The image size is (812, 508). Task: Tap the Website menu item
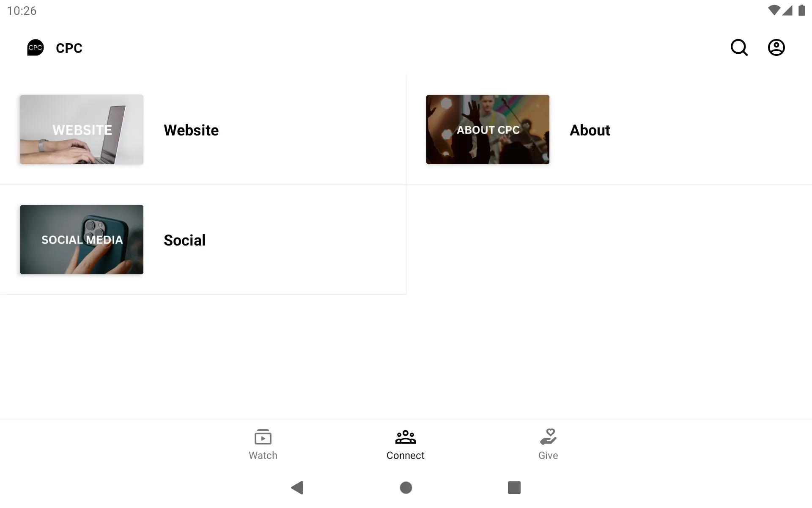point(203,130)
